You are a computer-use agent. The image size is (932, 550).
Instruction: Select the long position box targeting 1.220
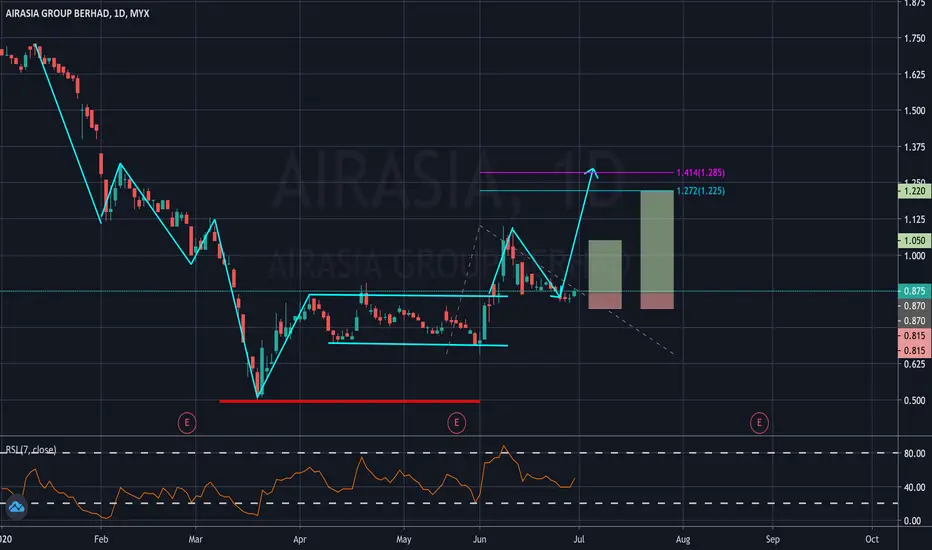point(657,250)
